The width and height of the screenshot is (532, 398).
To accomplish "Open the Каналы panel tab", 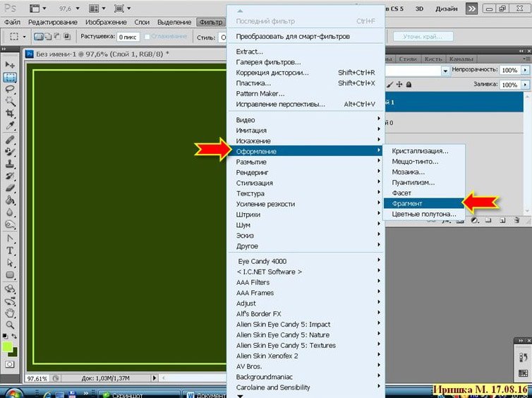I will (x=461, y=59).
